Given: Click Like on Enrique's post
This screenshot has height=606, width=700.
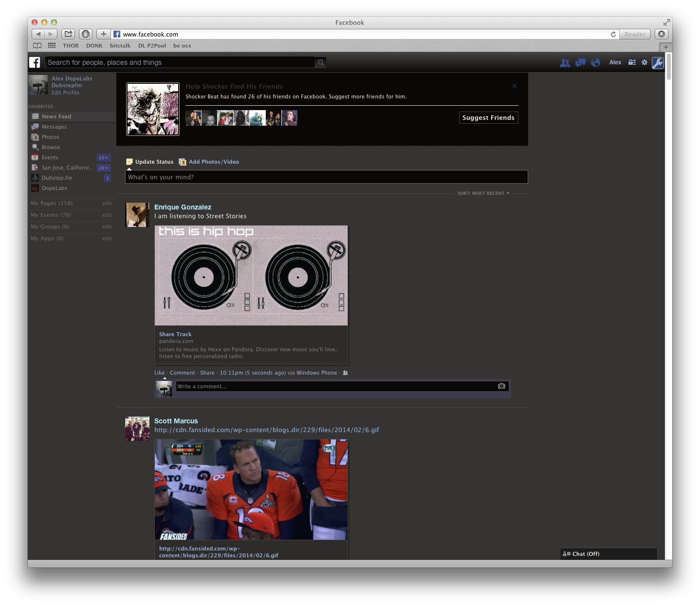Looking at the screenshot, I should coord(159,373).
